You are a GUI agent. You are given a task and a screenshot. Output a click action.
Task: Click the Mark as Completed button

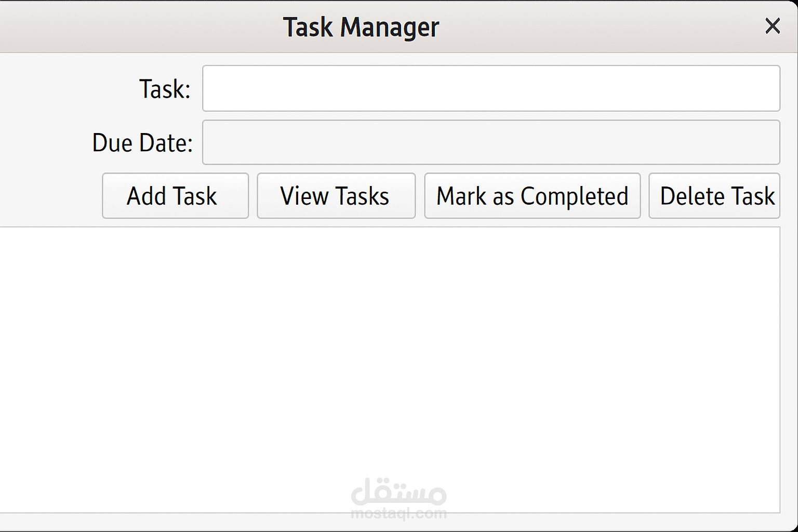(x=532, y=196)
